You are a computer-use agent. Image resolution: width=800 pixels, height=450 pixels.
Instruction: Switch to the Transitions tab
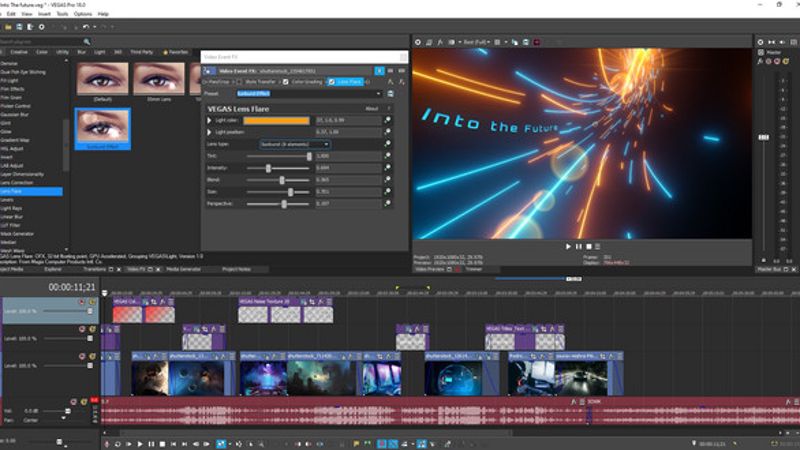point(94,269)
